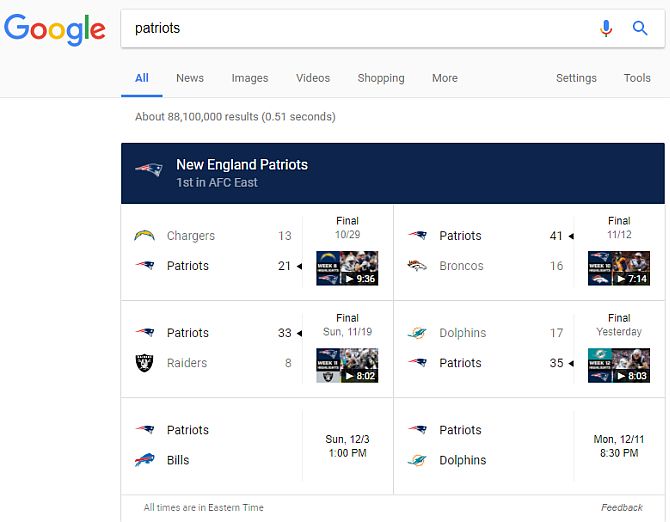Click Patriots name in Mon 12/11 matchup
The image size is (670, 522).
460,430
